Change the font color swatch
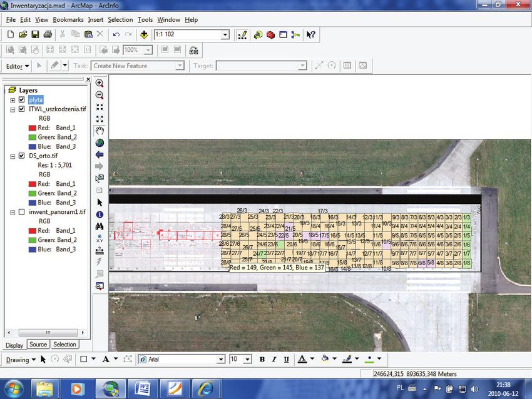Screen dimensions: 532x399 pos(302,360)
